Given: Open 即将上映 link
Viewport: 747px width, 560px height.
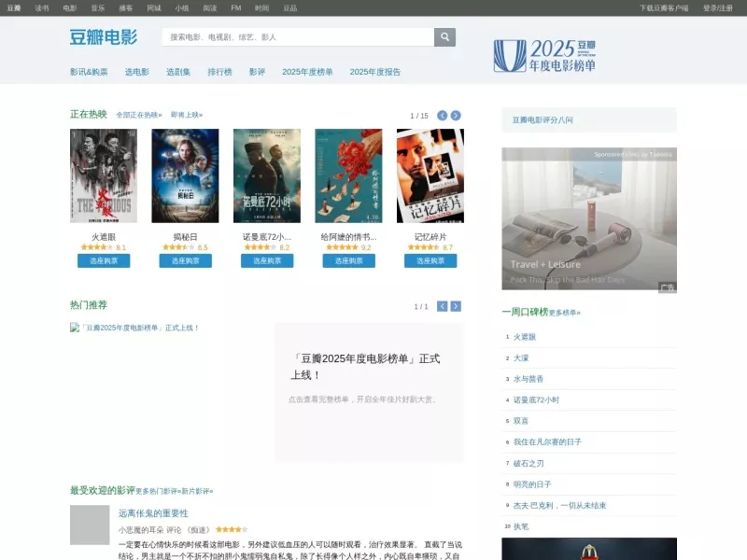Looking at the screenshot, I should point(187,115).
